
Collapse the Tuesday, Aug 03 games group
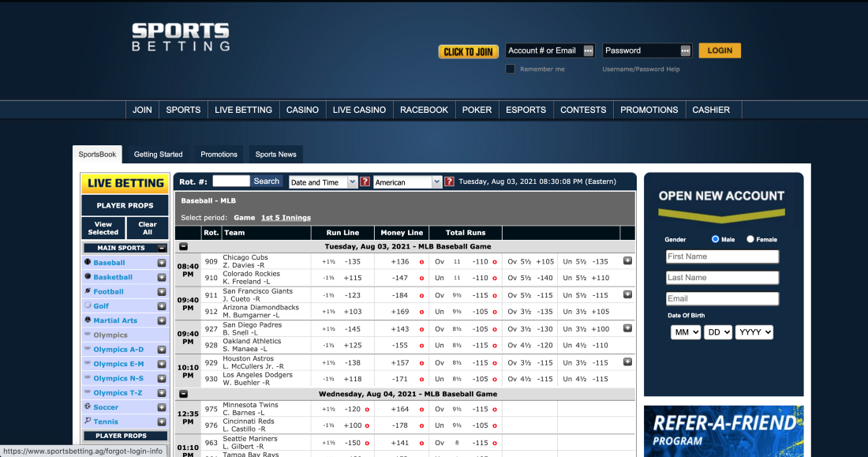pyautogui.click(x=183, y=246)
